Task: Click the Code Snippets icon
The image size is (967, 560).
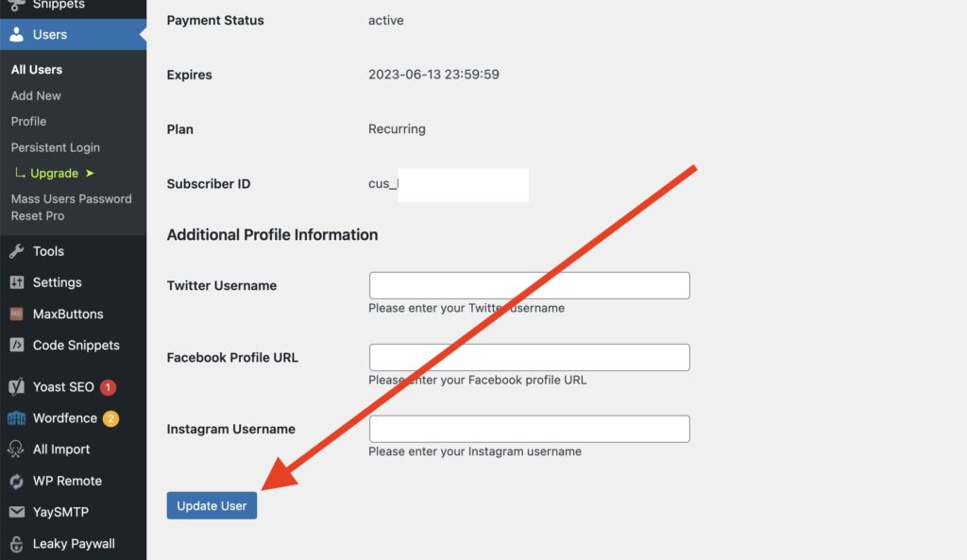Action: pyautogui.click(x=16, y=345)
